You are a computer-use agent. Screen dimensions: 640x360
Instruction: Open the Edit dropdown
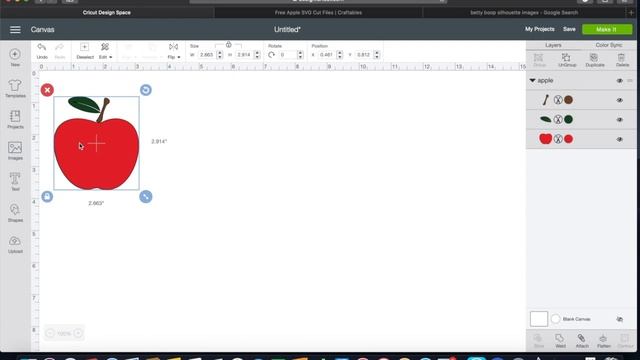coord(105,51)
